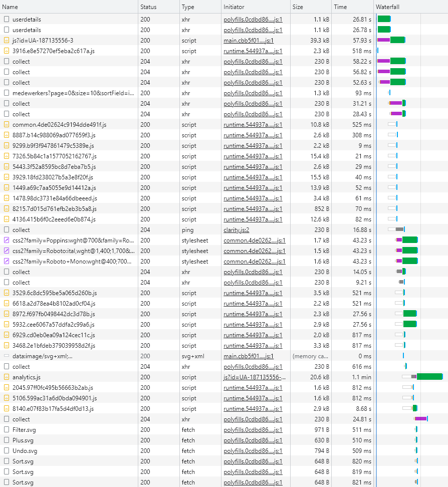
Task: Select the 5932.cee6067a57ddfa2c99a6.js request
Action: pyautogui.click(x=54, y=325)
